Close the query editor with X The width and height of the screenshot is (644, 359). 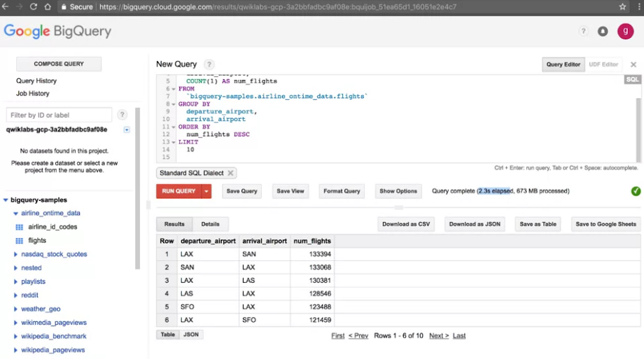(633, 64)
